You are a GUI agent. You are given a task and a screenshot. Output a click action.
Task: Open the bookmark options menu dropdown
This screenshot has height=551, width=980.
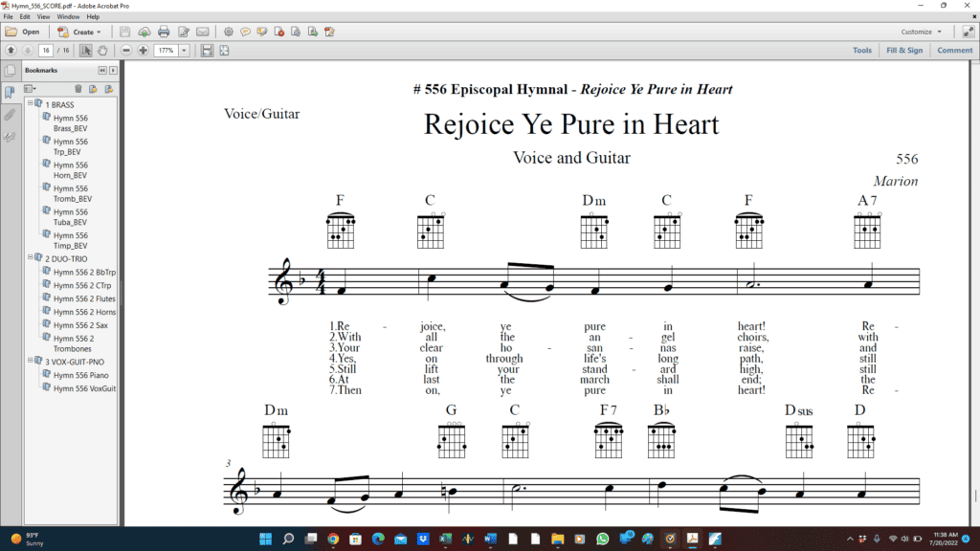click(30, 89)
